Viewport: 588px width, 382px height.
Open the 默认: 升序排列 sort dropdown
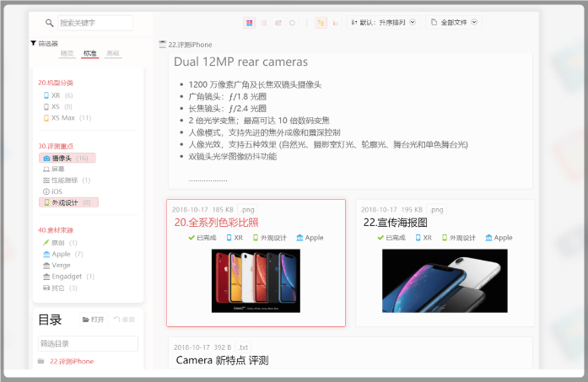[x=383, y=23]
